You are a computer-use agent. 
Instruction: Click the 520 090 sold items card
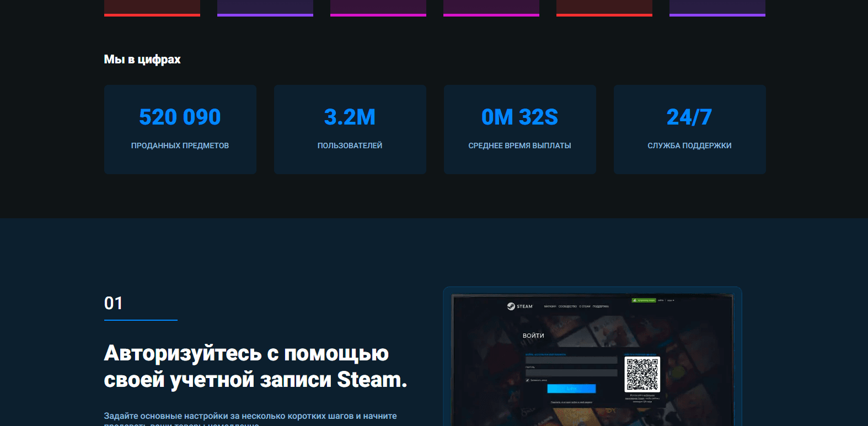[x=180, y=130]
